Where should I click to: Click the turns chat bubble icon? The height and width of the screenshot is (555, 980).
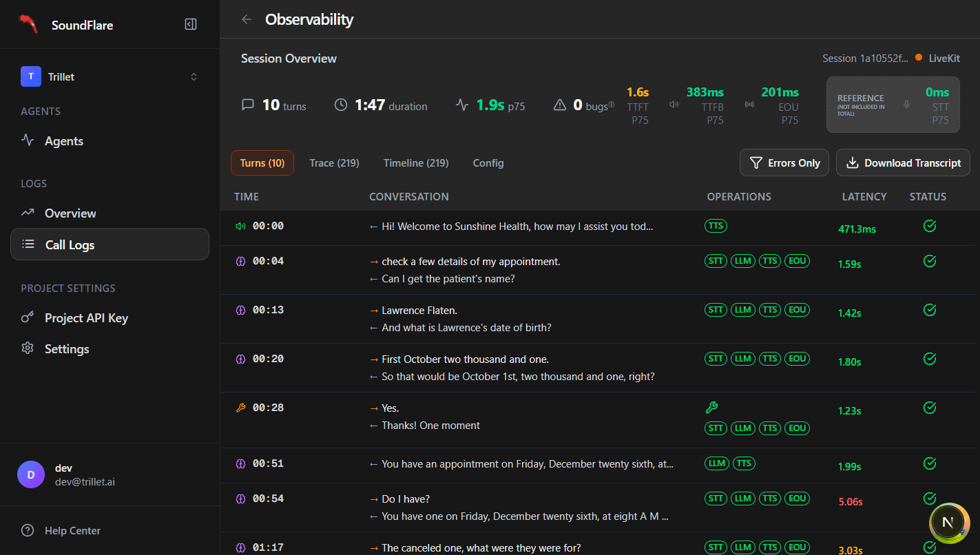pyautogui.click(x=248, y=105)
